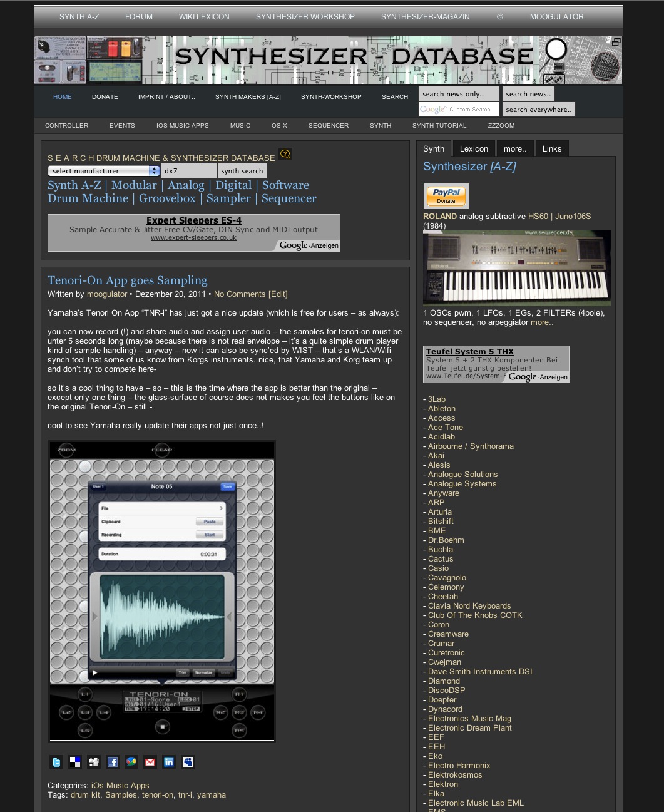Share post on LinkedIn icon
Image resolution: width=664 pixels, height=812 pixels.
pos(169,762)
